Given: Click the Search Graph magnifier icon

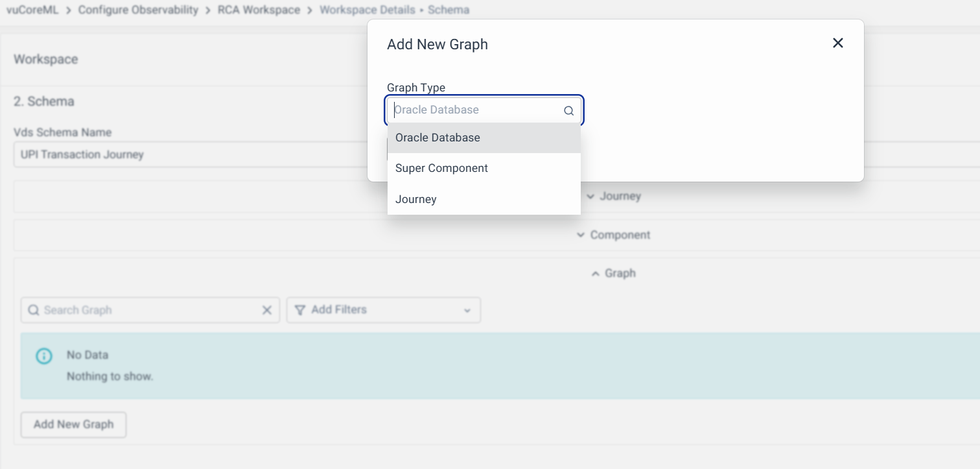Looking at the screenshot, I should coord(34,310).
